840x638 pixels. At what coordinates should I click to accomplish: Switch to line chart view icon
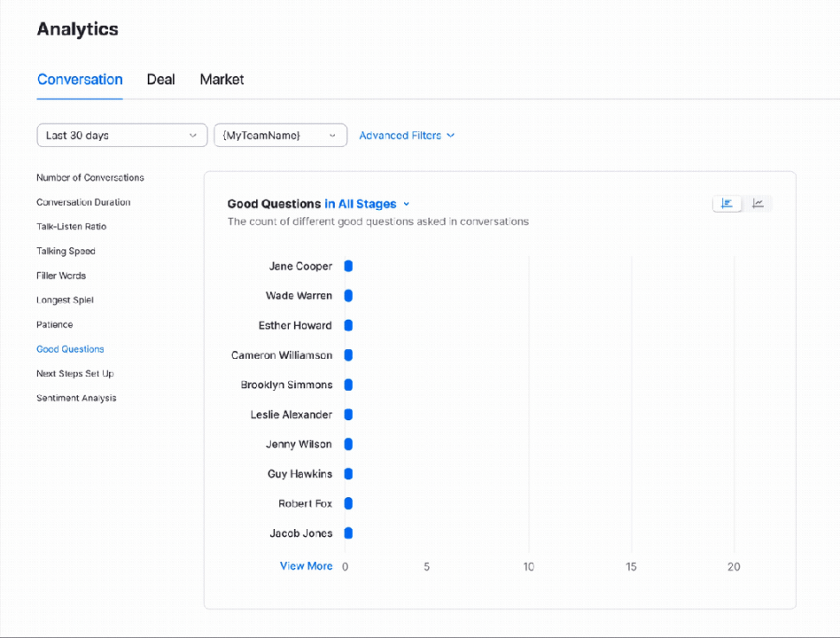click(758, 203)
